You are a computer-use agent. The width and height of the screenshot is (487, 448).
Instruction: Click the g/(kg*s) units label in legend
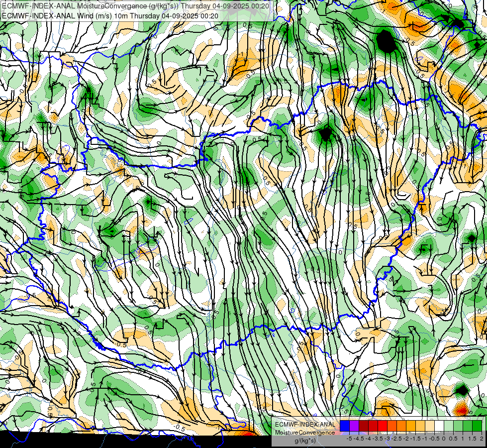pyautogui.click(x=305, y=441)
